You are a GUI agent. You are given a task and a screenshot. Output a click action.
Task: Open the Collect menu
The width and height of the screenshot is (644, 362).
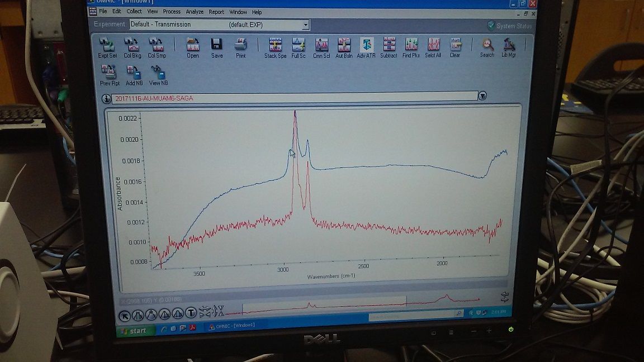[134, 12]
